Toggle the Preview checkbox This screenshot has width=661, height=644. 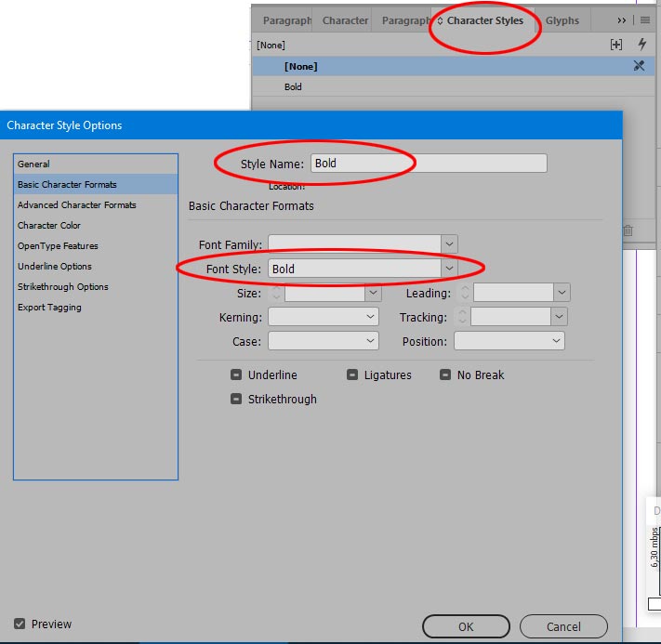tap(20, 624)
